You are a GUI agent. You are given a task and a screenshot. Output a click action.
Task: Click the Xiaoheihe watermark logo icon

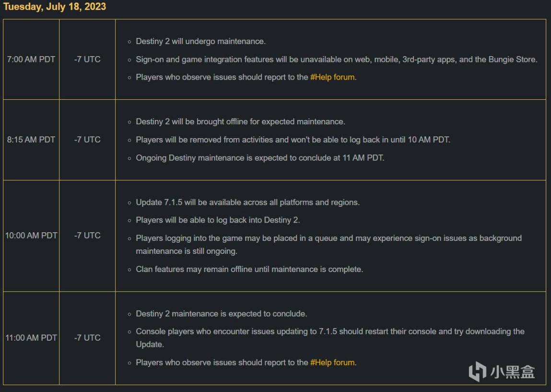(477, 371)
